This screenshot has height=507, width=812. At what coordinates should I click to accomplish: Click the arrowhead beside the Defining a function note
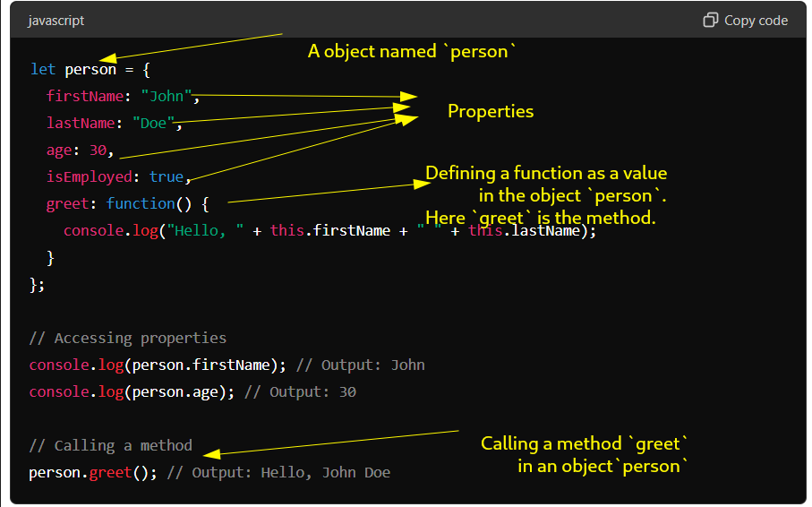tap(422, 184)
